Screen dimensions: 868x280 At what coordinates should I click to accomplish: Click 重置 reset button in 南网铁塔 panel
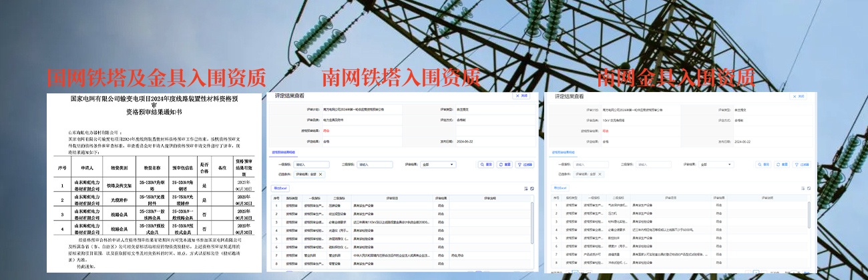[505, 165]
